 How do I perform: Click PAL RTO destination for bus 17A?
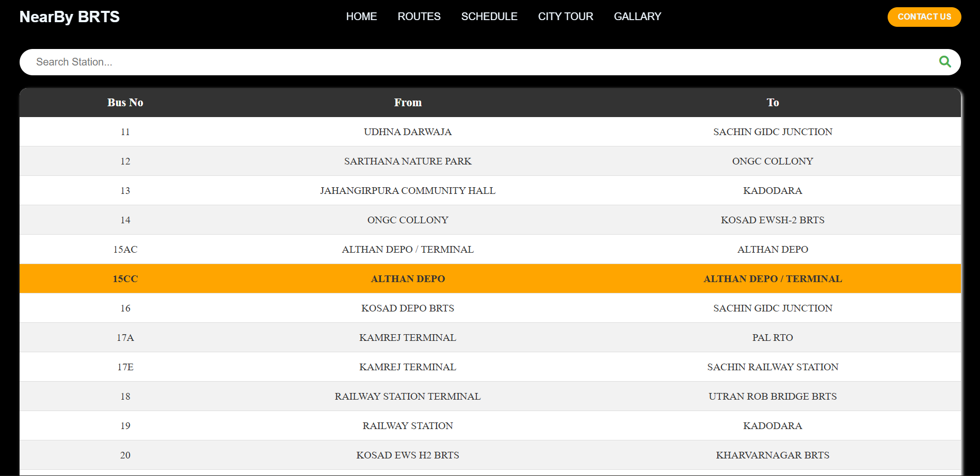coord(772,338)
